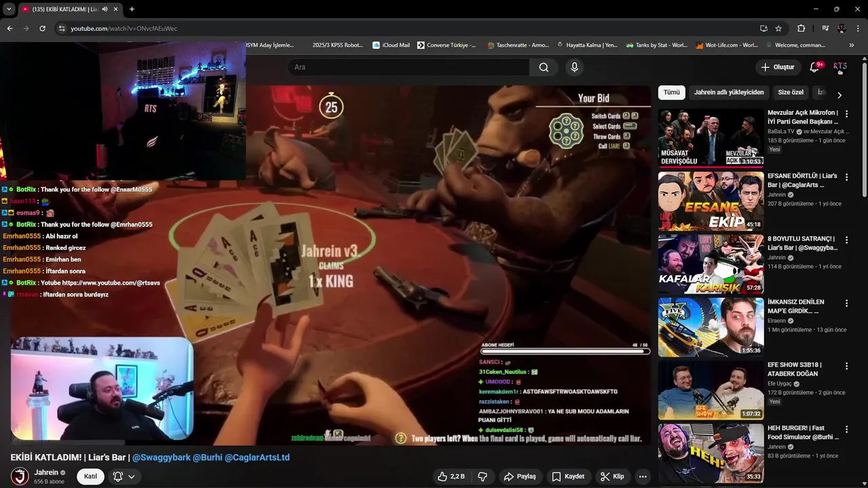The image size is (868, 488).
Task: Open EFE SHOW thumbnail with 1:07:32 duration
Action: (711, 390)
